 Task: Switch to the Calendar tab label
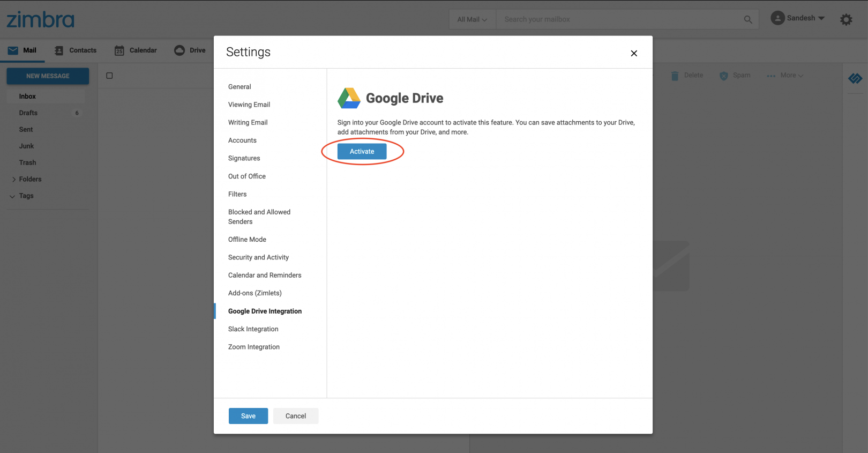click(x=143, y=50)
